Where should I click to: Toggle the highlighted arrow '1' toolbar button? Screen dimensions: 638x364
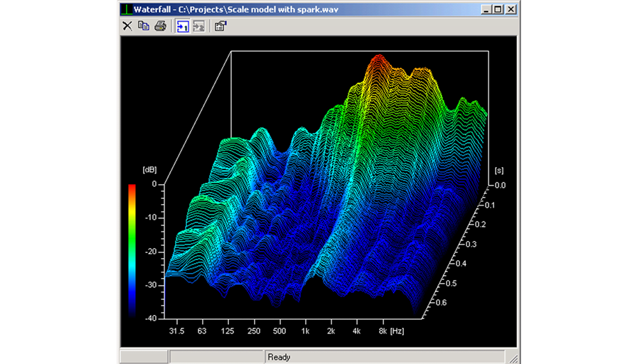[x=182, y=26]
